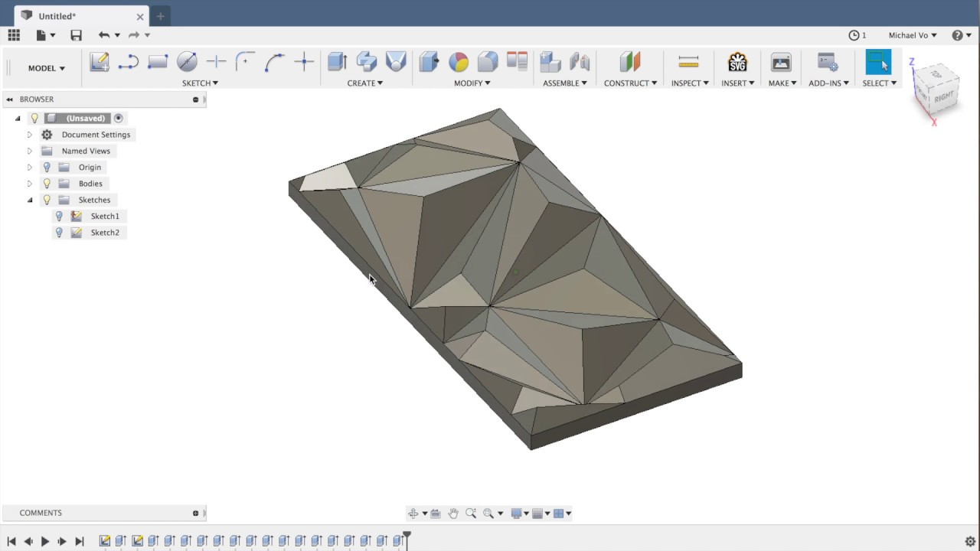This screenshot has width=980, height=551.
Task: Select the Arc sketch tool
Action: (x=274, y=62)
